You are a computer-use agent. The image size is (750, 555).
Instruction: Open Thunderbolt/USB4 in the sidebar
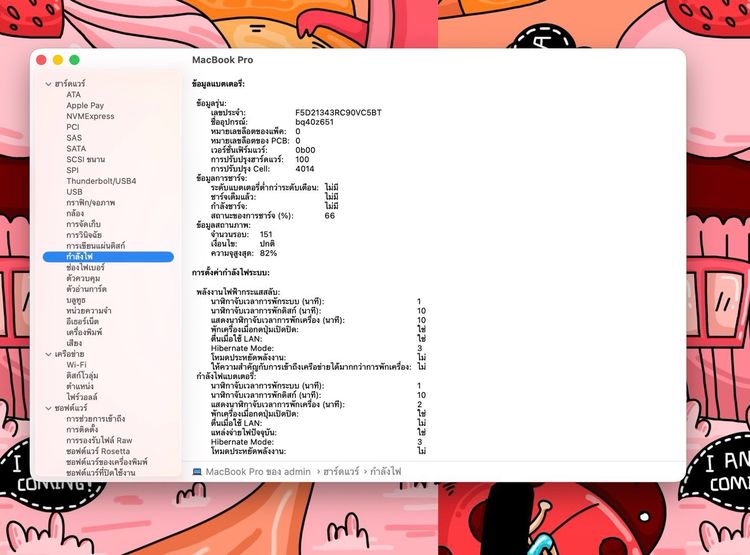[101, 181]
